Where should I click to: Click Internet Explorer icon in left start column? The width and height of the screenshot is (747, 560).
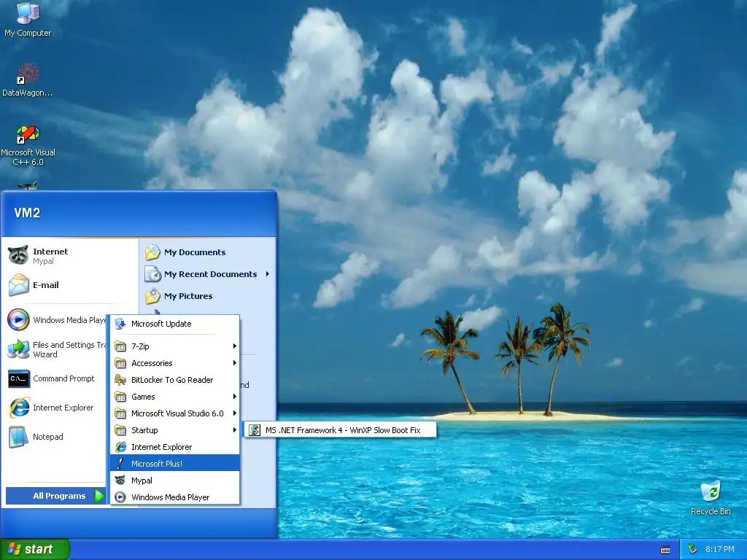pos(18,408)
